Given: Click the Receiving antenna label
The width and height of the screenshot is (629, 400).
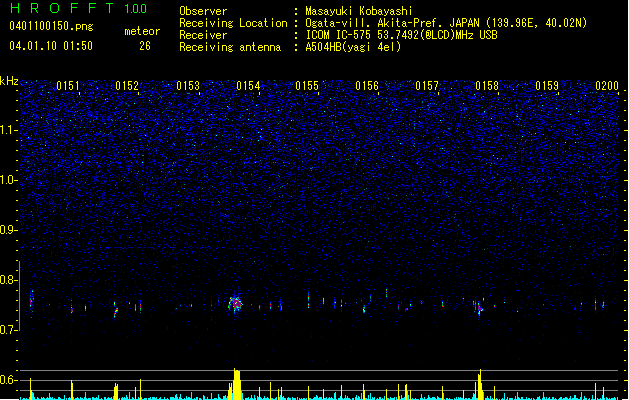Looking at the screenshot, I should [x=230, y=47].
